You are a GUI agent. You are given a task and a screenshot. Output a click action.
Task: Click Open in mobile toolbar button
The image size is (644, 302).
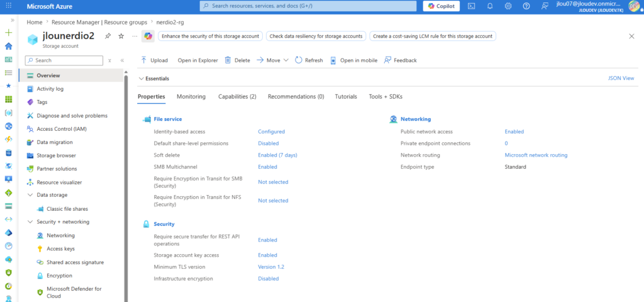354,60
